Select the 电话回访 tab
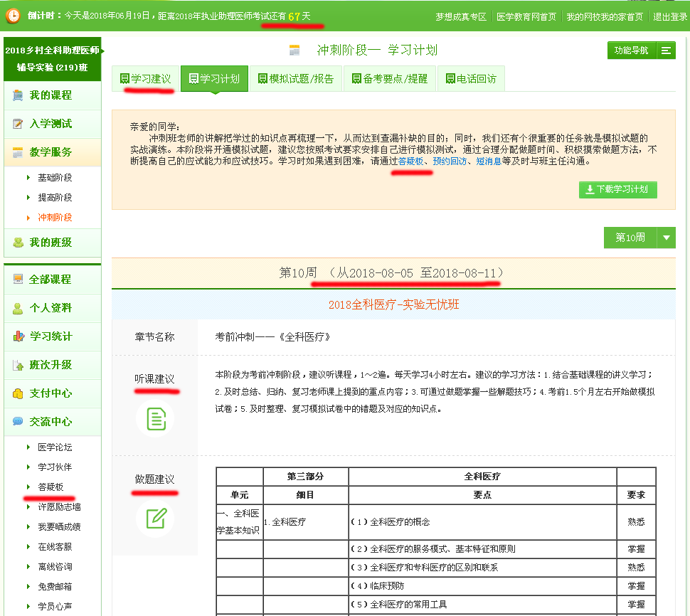This screenshot has height=616, width=690. [470, 79]
